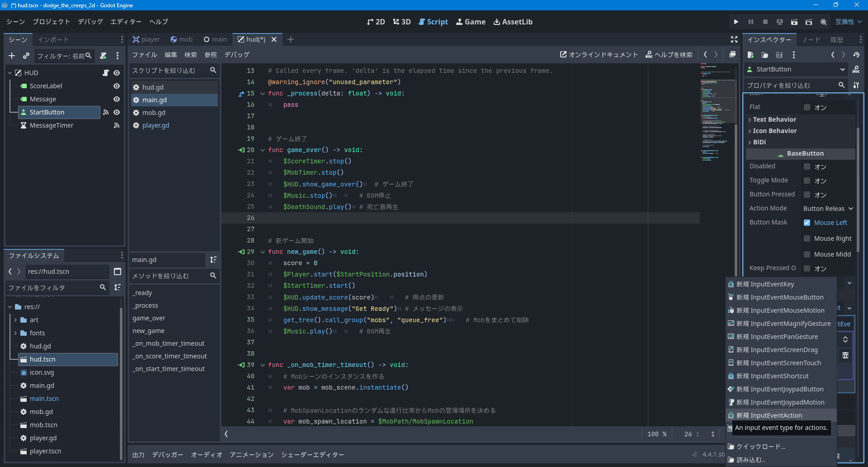Sort files in FileSystem panel
The image size is (868, 467).
click(118, 287)
